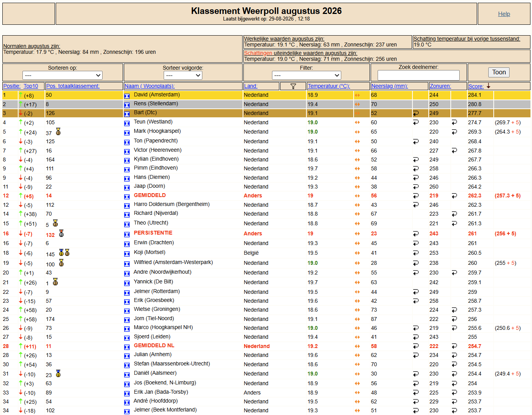Screen dimensions: 532x415
Task: Select the gold-highlighted row of David (Amsterdam)
Action: 266,95
